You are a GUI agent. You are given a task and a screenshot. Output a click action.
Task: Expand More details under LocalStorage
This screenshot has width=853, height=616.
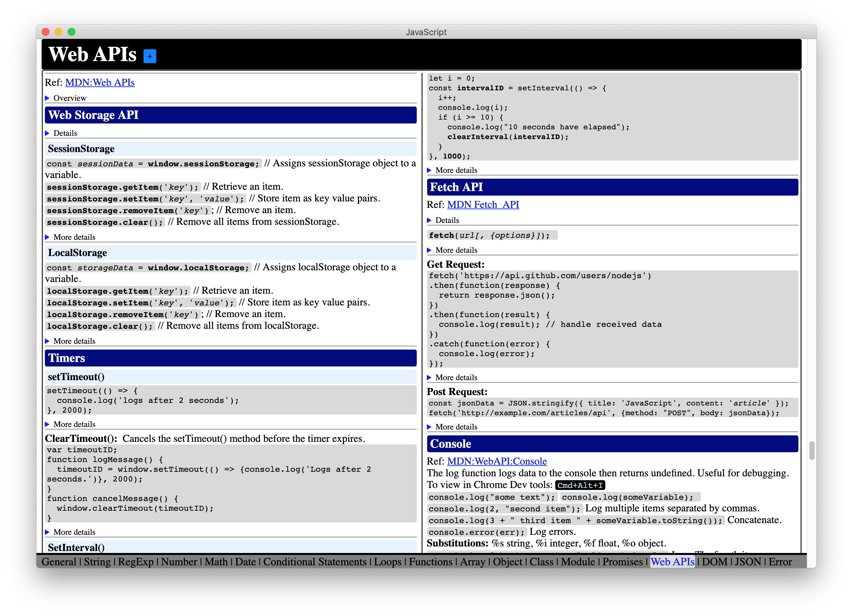[x=47, y=341]
